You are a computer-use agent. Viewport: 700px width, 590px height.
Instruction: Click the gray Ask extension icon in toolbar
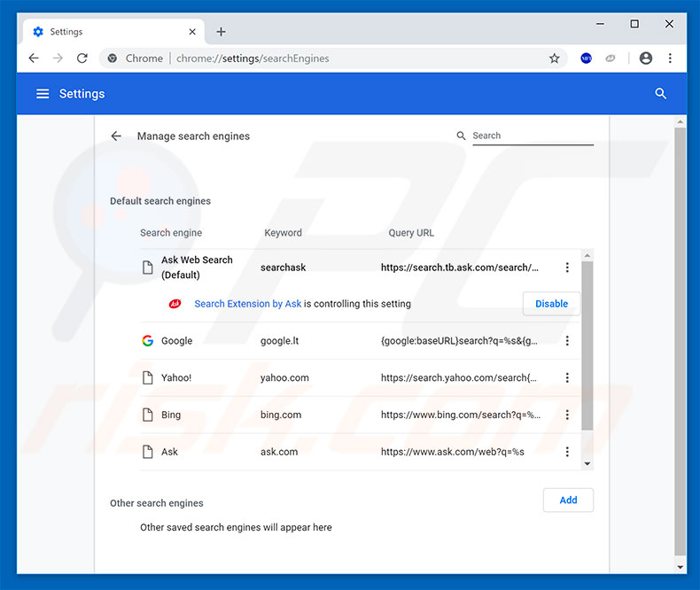coord(610,58)
